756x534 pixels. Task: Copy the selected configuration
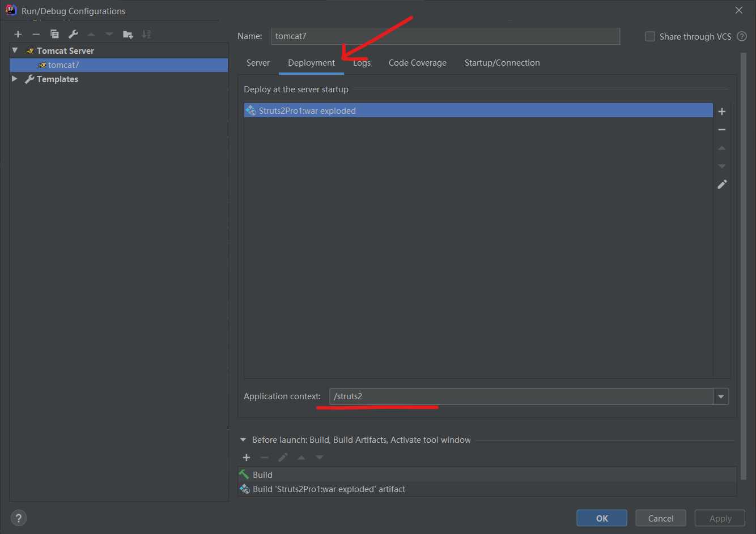pos(54,35)
